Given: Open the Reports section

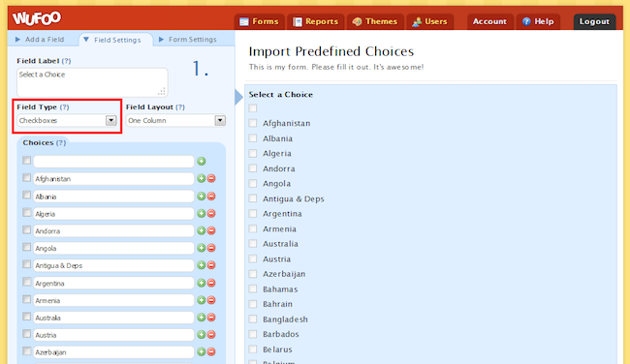Looking at the screenshot, I should tap(315, 21).
